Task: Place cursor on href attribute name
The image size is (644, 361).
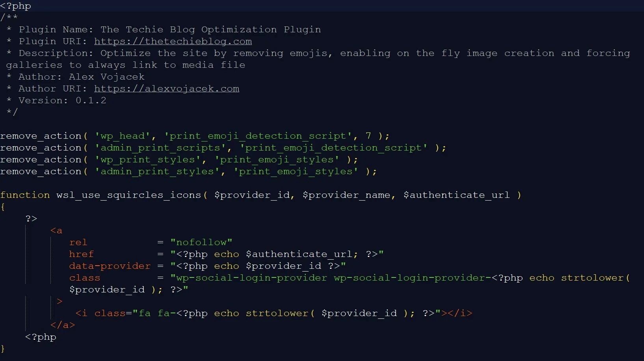Action: tap(82, 254)
